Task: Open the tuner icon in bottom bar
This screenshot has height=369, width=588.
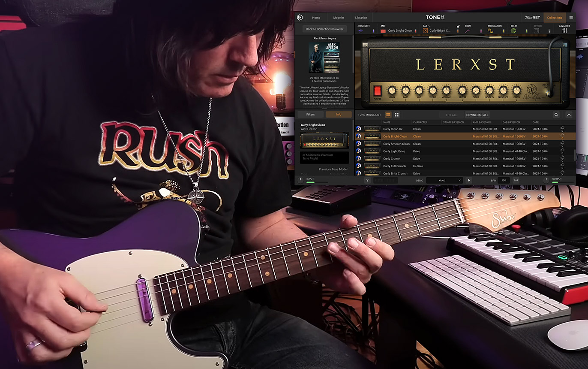Action: pos(368,180)
